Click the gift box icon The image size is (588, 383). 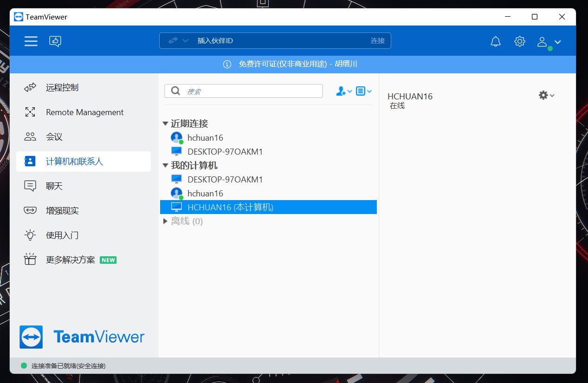tap(30, 260)
